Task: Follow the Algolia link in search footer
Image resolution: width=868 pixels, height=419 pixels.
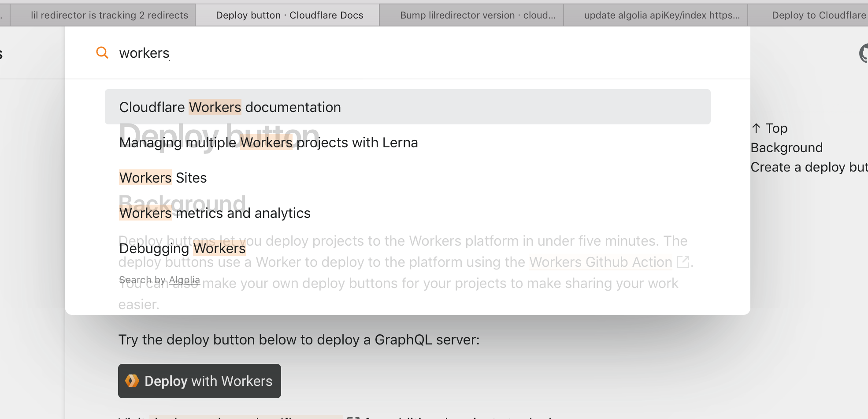Action: tap(184, 280)
